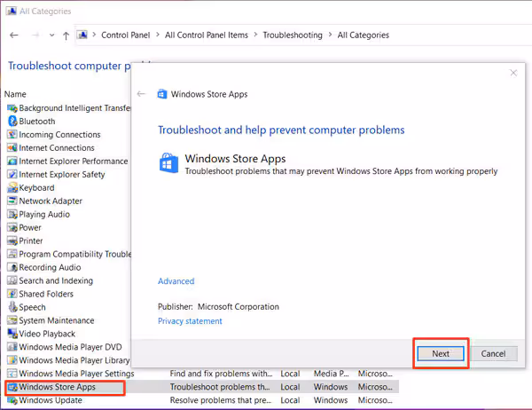
Task: Click the All Categories breadcrumb
Action: [363, 35]
